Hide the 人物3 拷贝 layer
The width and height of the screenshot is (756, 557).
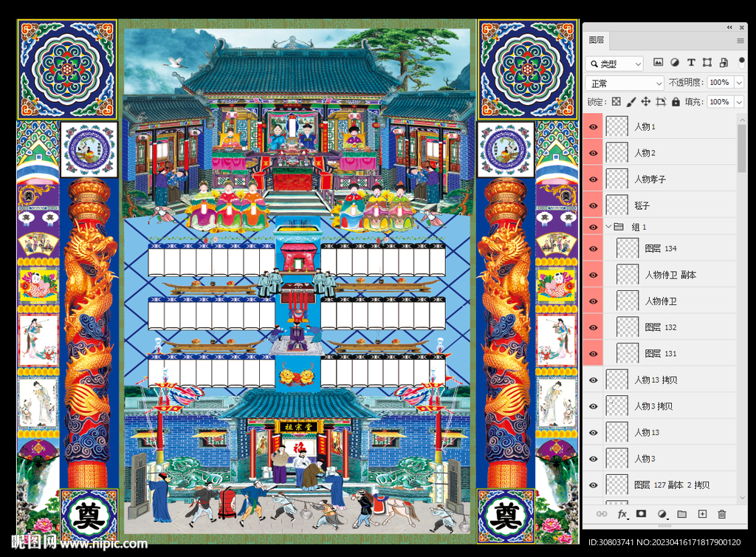[x=593, y=406]
